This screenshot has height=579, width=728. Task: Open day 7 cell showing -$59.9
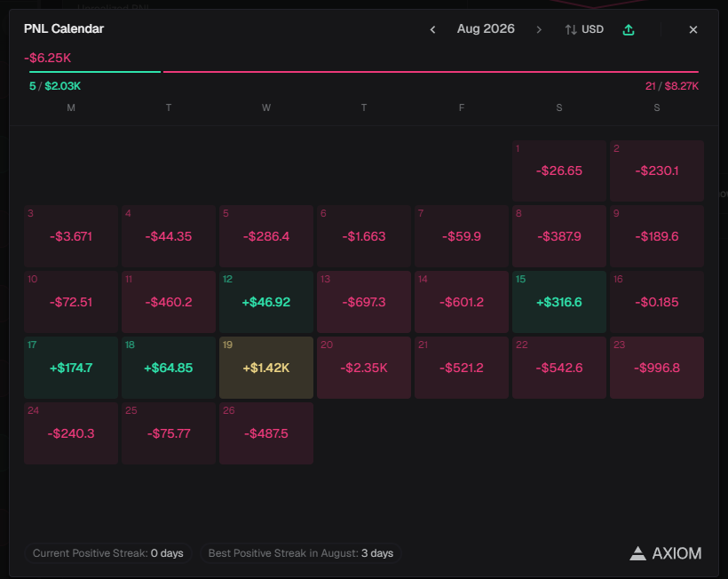tap(462, 236)
